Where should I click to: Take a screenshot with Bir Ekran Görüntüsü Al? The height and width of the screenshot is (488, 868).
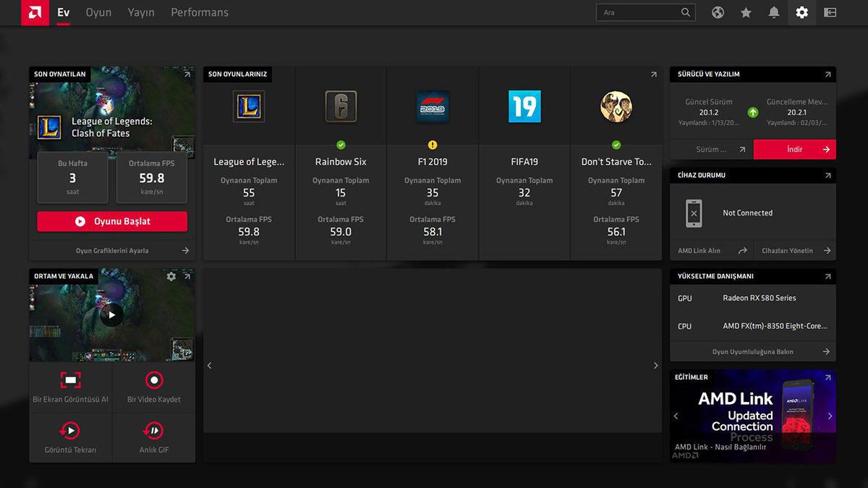71,387
